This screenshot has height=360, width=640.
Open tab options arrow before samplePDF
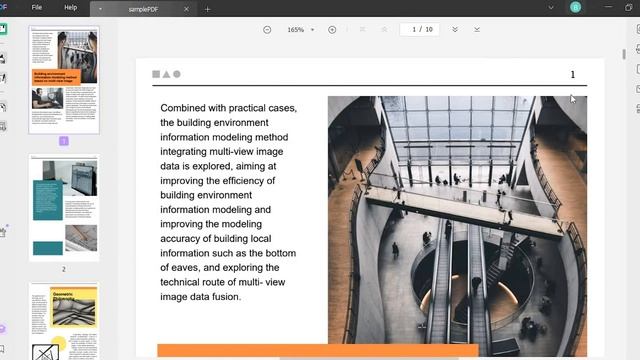tap(100, 9)
